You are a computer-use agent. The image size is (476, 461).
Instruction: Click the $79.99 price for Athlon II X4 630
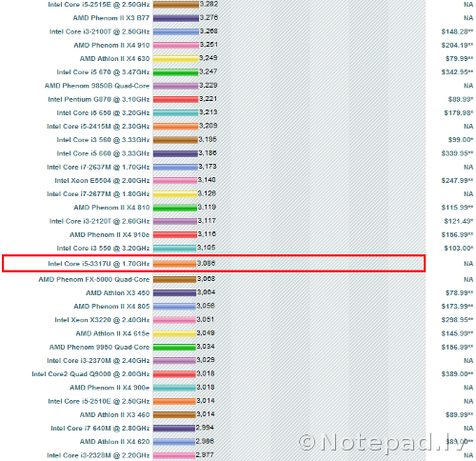pyautogui.click(x=459, y=59)
